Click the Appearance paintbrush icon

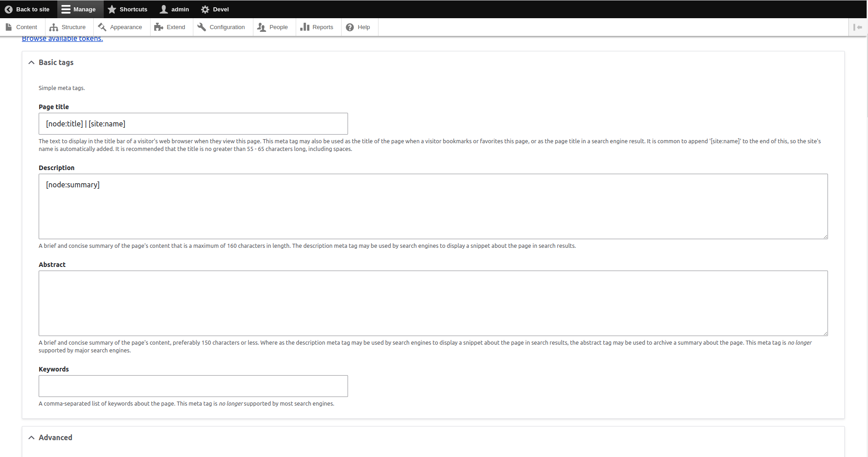point(102,27)
